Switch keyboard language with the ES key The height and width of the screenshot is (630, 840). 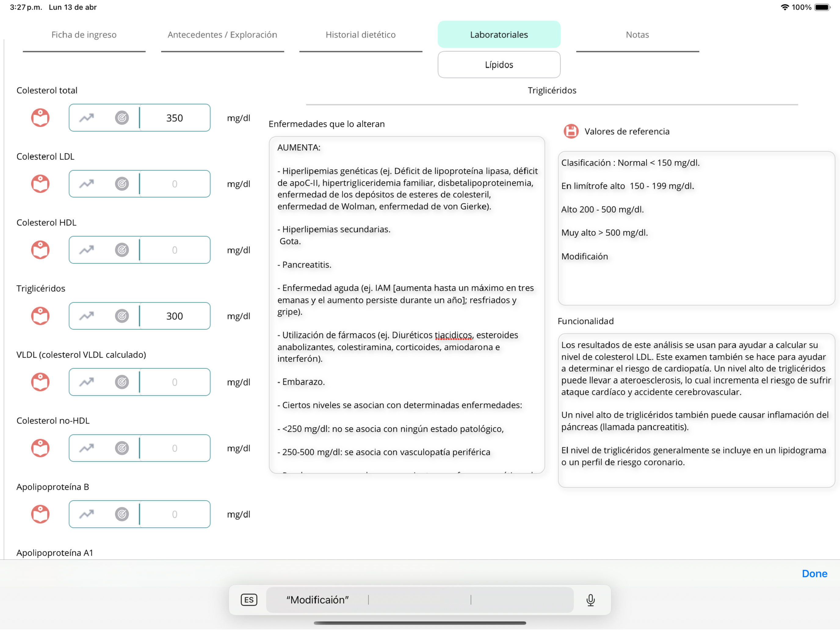pyautogui.click(x=249, y=600)
